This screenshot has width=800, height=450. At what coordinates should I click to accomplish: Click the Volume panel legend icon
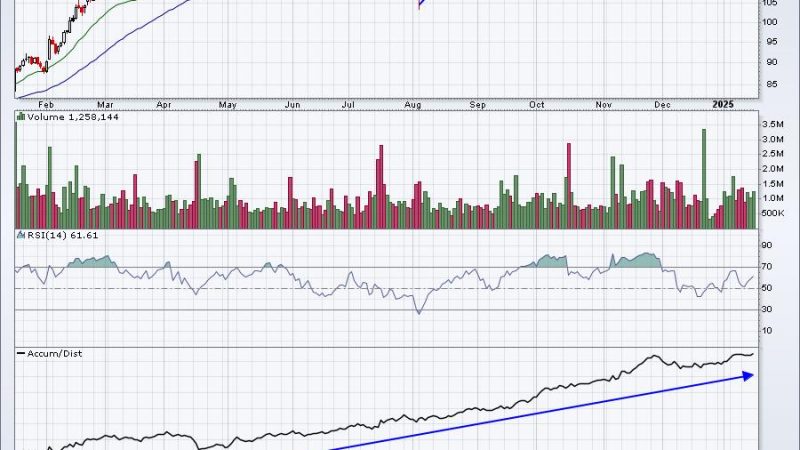point(21,117)
